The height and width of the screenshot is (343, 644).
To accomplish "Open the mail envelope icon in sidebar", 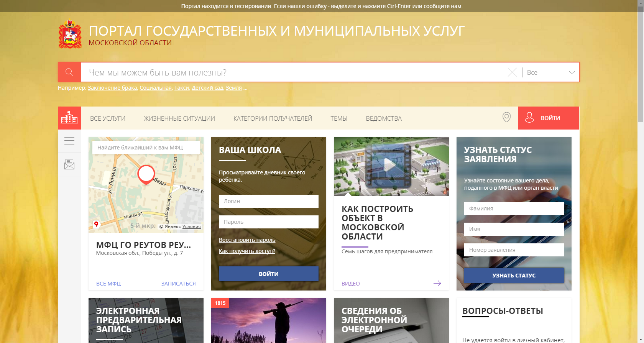I will 69,164.
